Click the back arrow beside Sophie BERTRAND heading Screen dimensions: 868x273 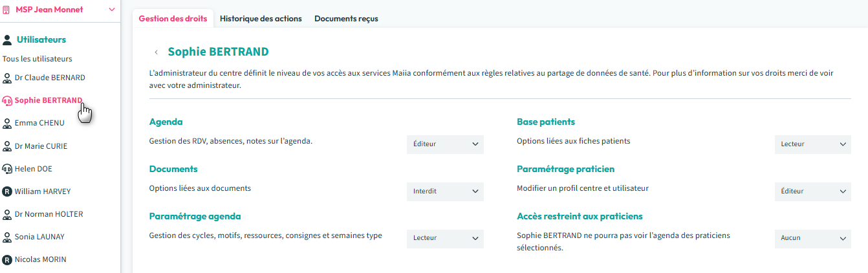tap(156, 52)
